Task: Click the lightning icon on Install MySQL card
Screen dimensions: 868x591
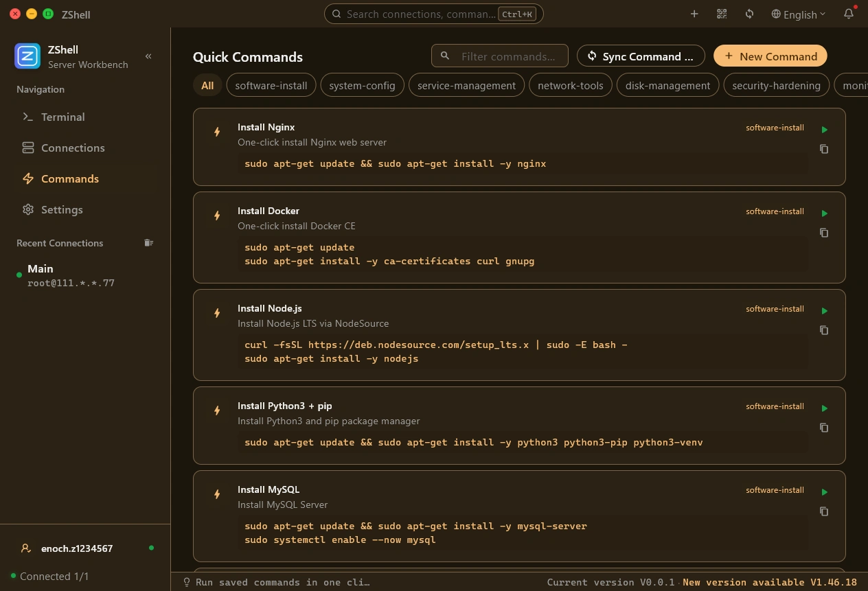Action: click(217, 494)
